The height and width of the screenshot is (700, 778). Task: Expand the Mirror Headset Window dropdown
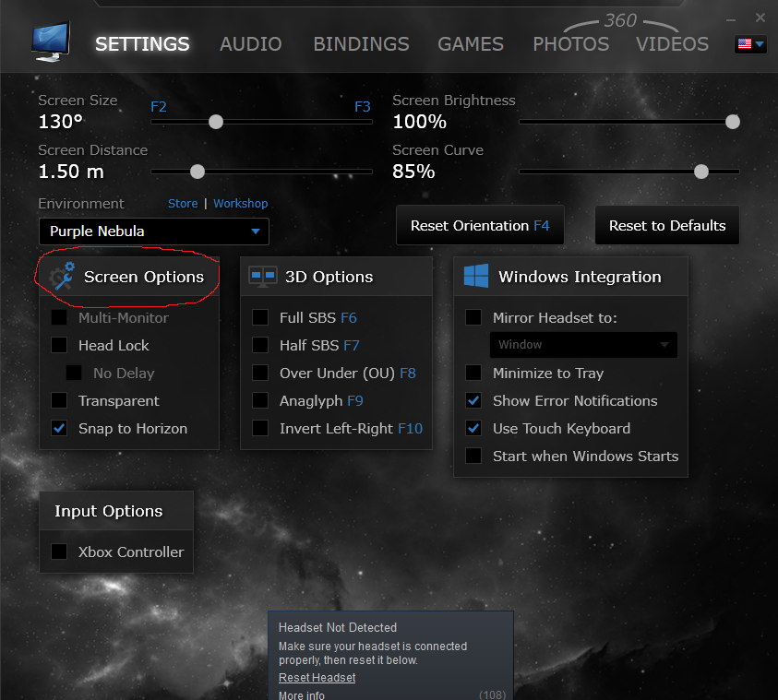(583, 345)
